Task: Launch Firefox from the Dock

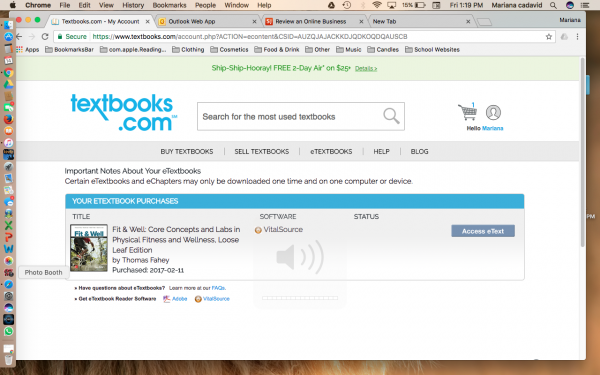Action: pos(8,119)
